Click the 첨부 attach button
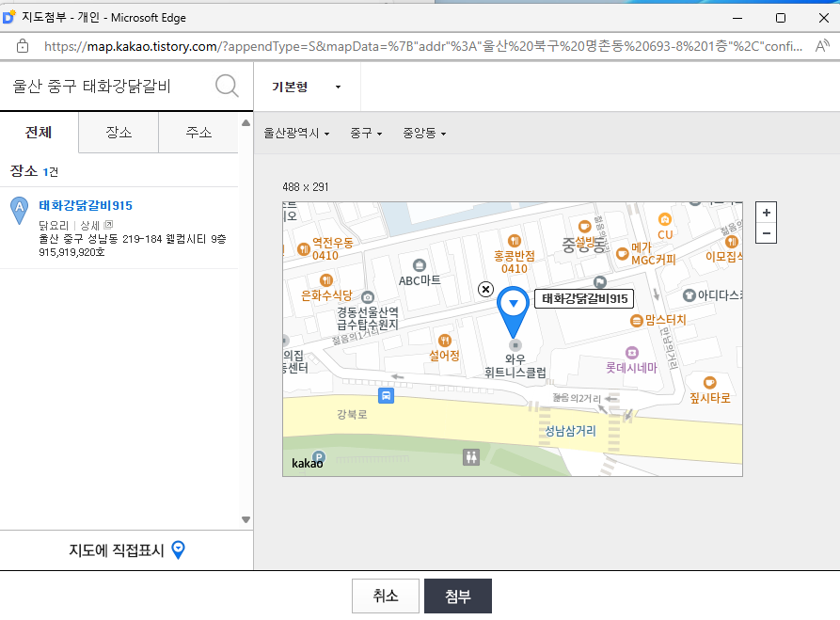Screen dimensions: 840x620 [x=458, y=596]
